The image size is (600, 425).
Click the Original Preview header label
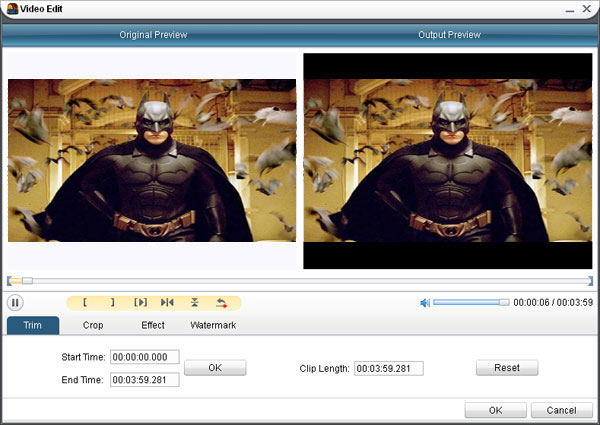(x=153, y=35)
